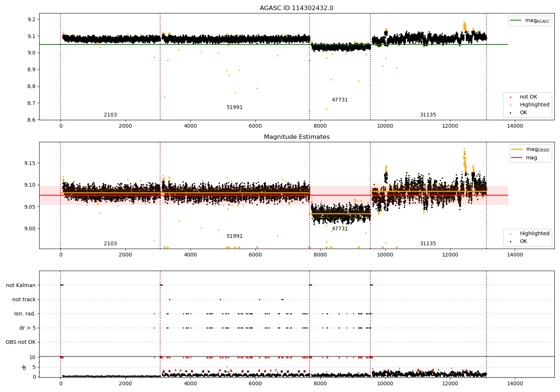Click y-tick '8.6' on top plot
Screen dimensions: 560x392
click(x=31, y=120)
